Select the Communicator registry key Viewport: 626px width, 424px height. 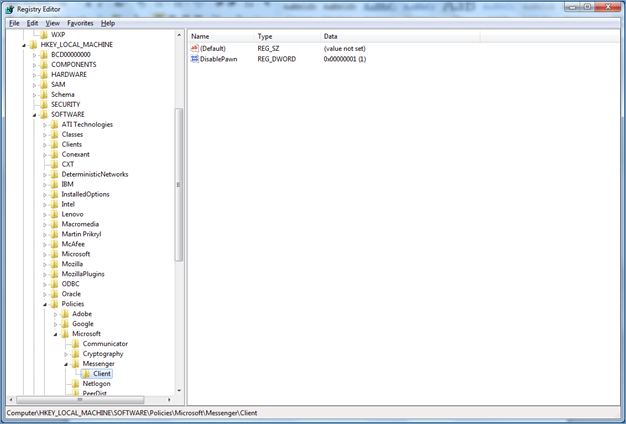[105, 343]
